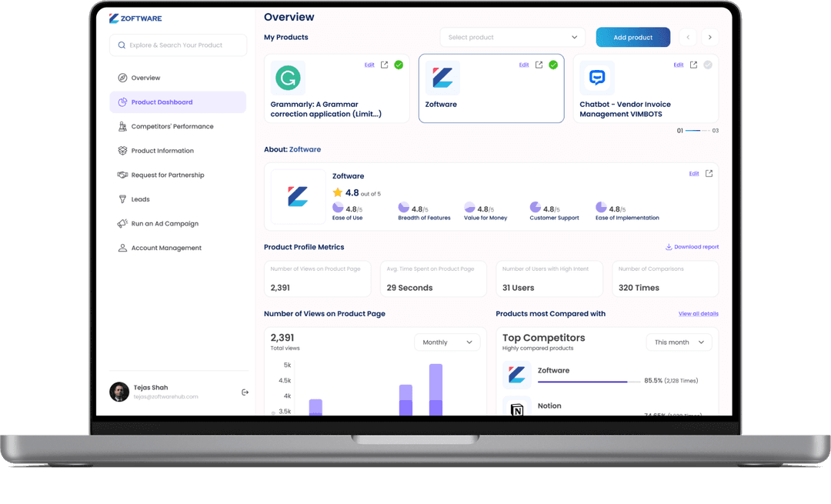The width and height of the screenshot is (831, 504).
Task: Open external link in About Zoftware panel
Action: pos(709,173)
